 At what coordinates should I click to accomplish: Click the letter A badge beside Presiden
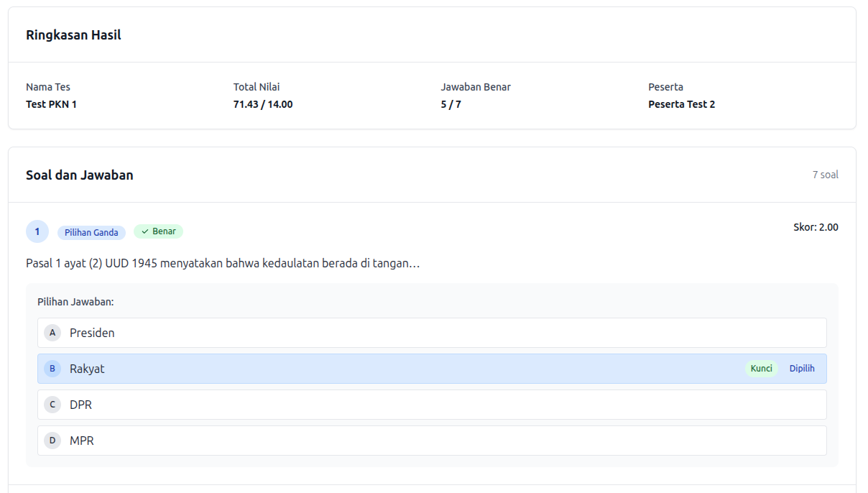(x=52, y=333)
